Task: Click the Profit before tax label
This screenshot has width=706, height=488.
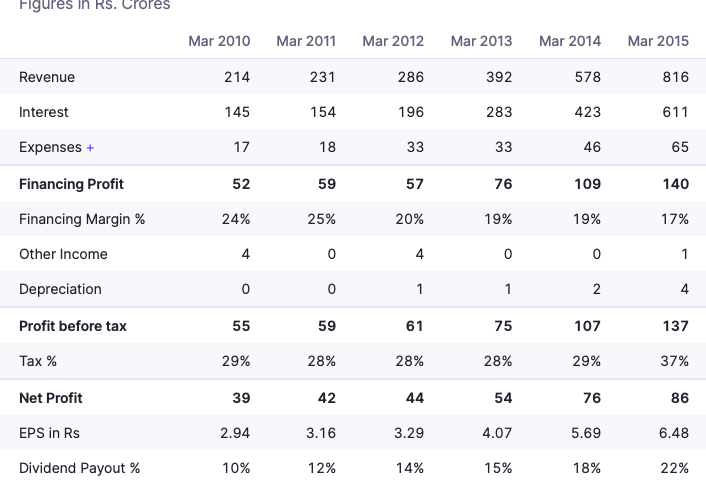Action: pyautogui.click(x=73, y=326)
